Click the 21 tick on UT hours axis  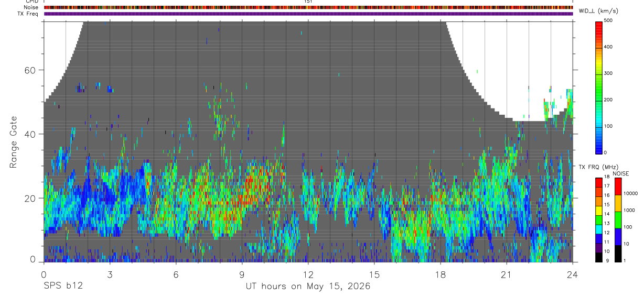507,274
